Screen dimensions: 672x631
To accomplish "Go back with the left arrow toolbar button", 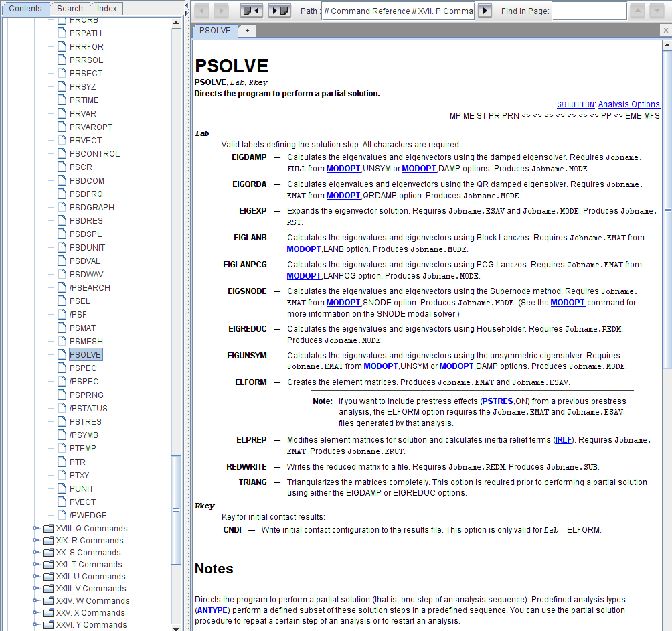I will coord(203,11).
